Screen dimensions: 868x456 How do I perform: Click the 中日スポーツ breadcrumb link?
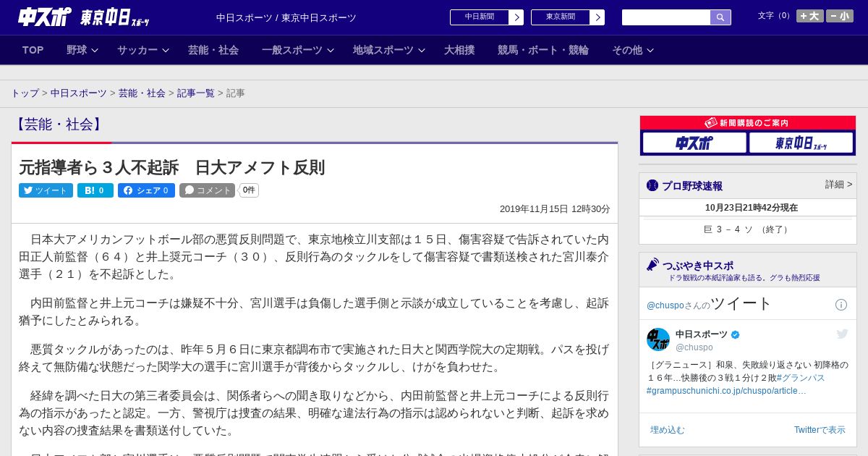click(79, 93)
